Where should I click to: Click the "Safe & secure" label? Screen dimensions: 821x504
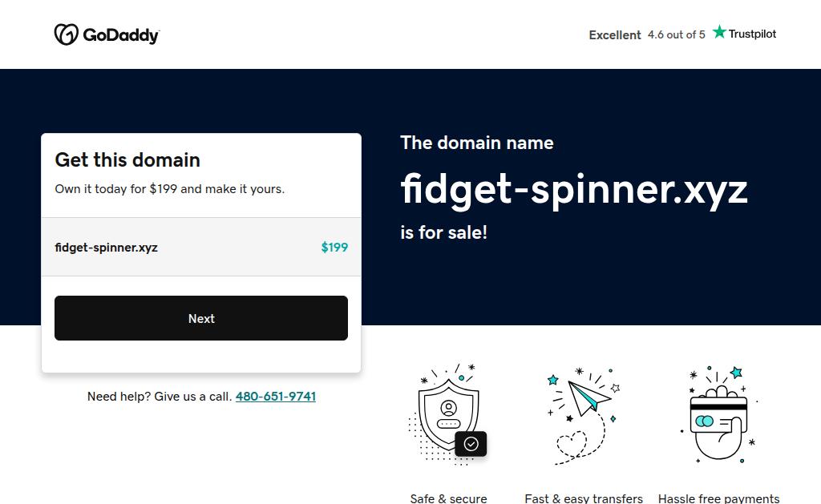(x=448, y=498)
